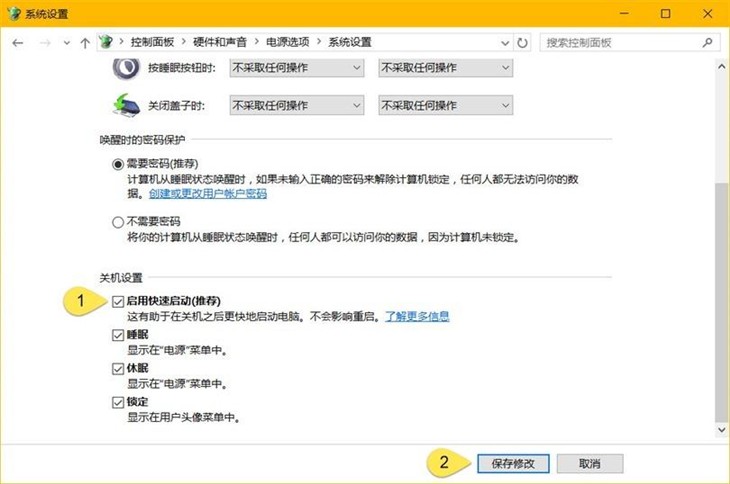The width and height of the screenshot is (730, 484).
Task: Open breadcrumb 硬件和声音
Action: 220,42
